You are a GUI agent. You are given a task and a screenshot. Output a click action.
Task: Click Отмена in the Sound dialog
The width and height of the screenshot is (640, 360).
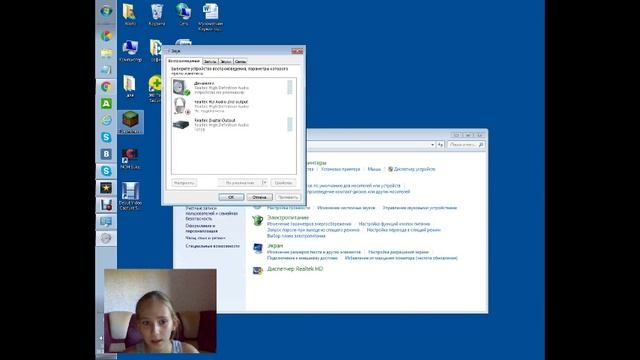coord(260,197)
